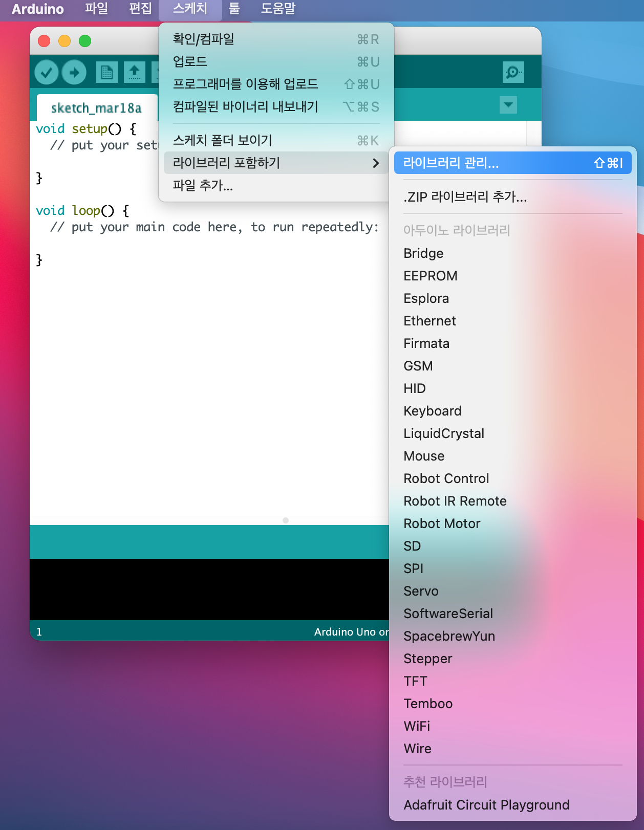Viewport: 644px width, 830px height.
Task: Include the LiquidCrystal library
Action: (x=513, y=433)
